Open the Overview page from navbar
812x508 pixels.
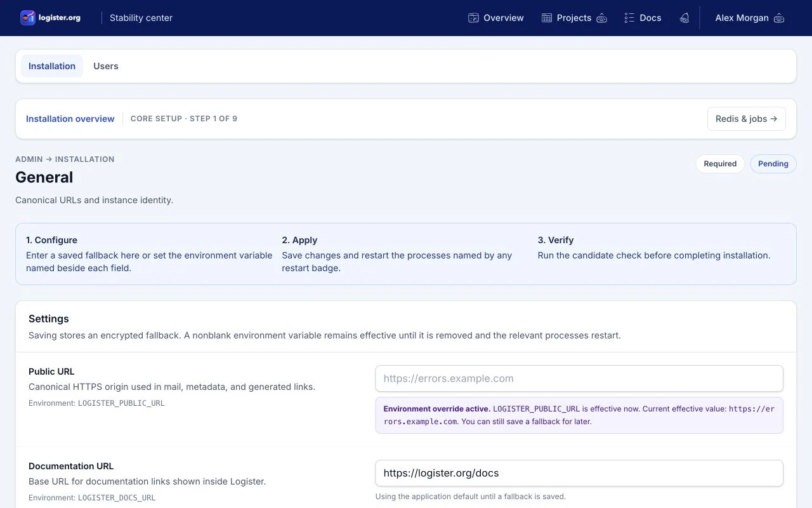coord(496,18)
